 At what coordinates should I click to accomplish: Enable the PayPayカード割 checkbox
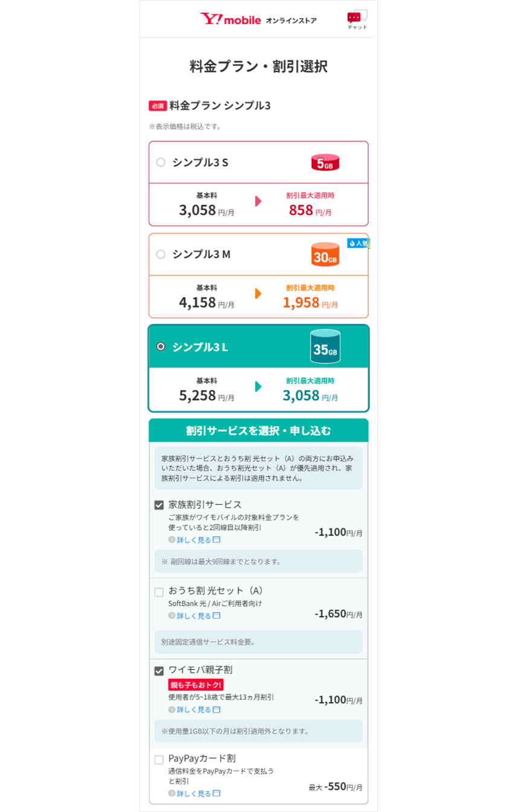(159, 759)
